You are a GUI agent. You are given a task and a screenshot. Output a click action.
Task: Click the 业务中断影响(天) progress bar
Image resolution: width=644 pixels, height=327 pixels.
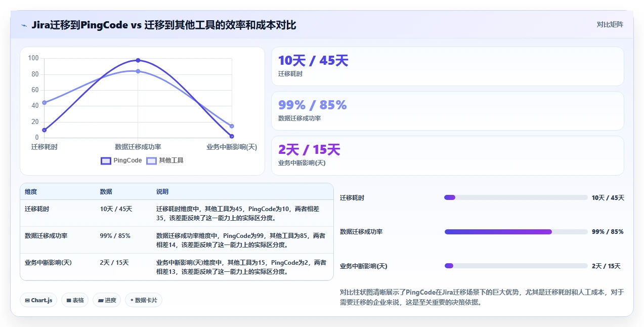(x=516, y=266)
